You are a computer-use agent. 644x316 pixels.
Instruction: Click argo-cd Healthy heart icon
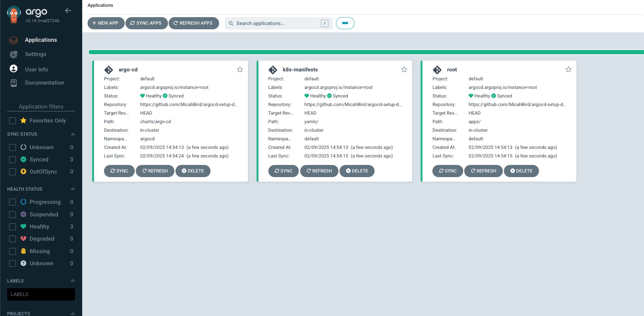click(142, 96)
